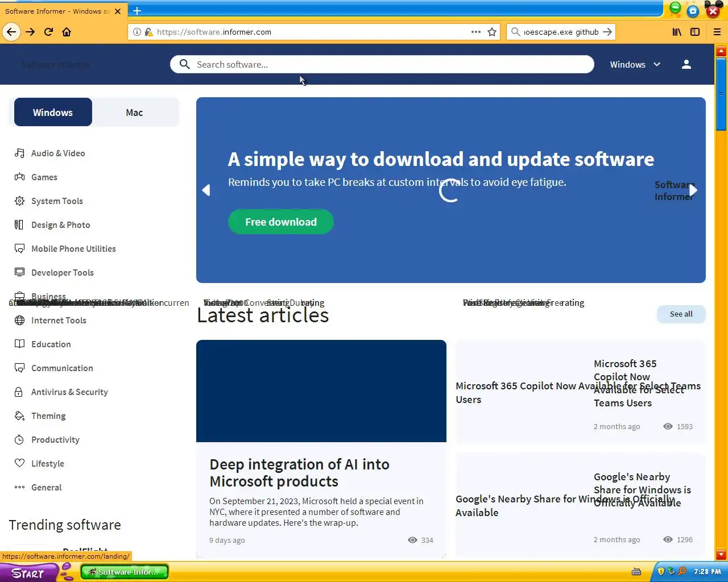
Task: Click the view count 1593 eye icon
Action: [x=668, y=427]
